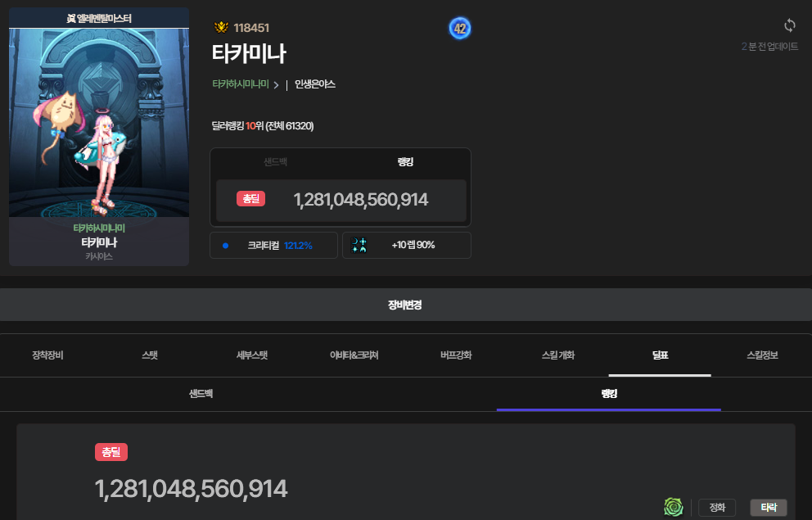Click the 엘레멘탈마스터 class icon
This screenshot has height=520, width=812.
70,18
